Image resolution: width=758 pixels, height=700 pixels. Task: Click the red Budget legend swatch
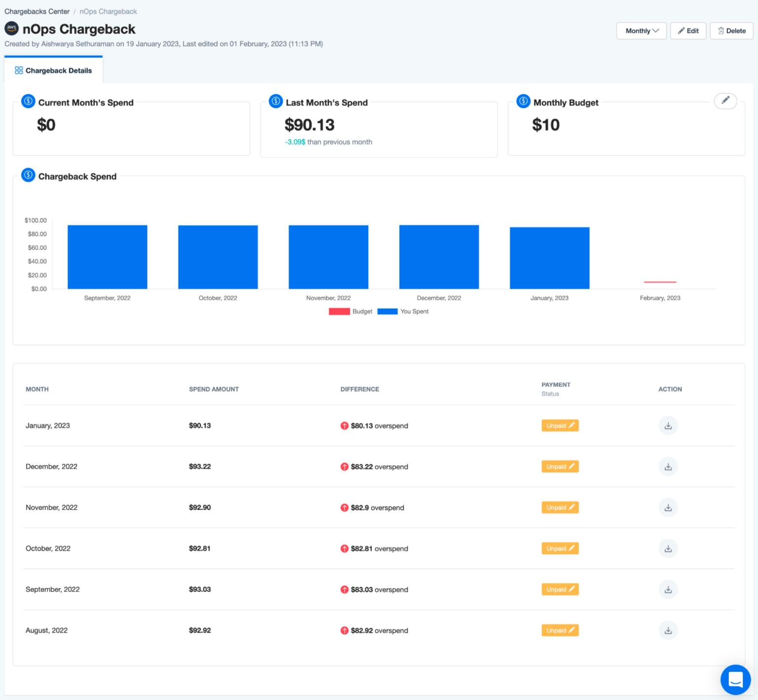pos(340,311)
